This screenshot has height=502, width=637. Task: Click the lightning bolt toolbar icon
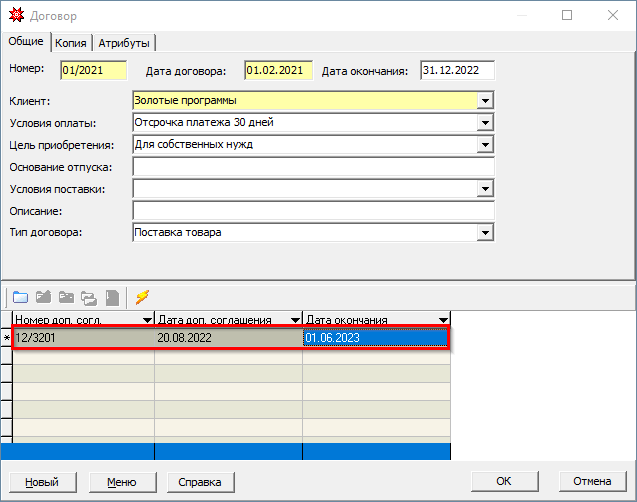[x=143, y=297]
